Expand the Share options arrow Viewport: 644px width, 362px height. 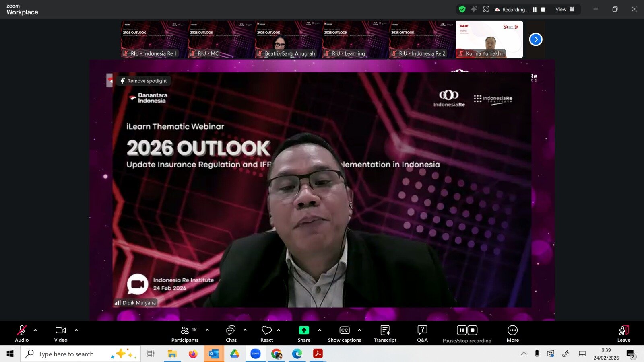pyautogui.click(x=320, y=330)
